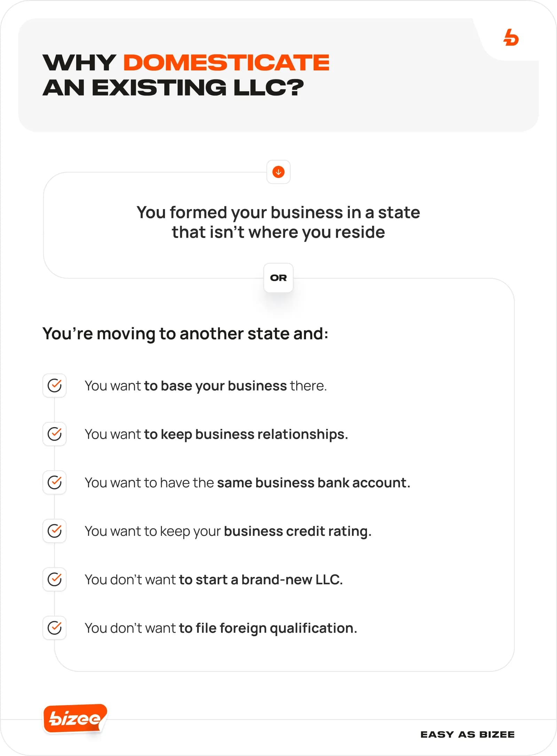The width and height of the screenshot is (557, 756).
Task: Click 'You formed your business in a state' text
Action: (278, 213)
